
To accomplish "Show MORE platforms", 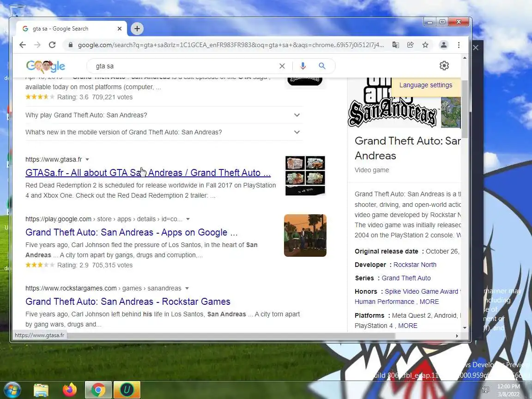I will (x=407, y=326).
